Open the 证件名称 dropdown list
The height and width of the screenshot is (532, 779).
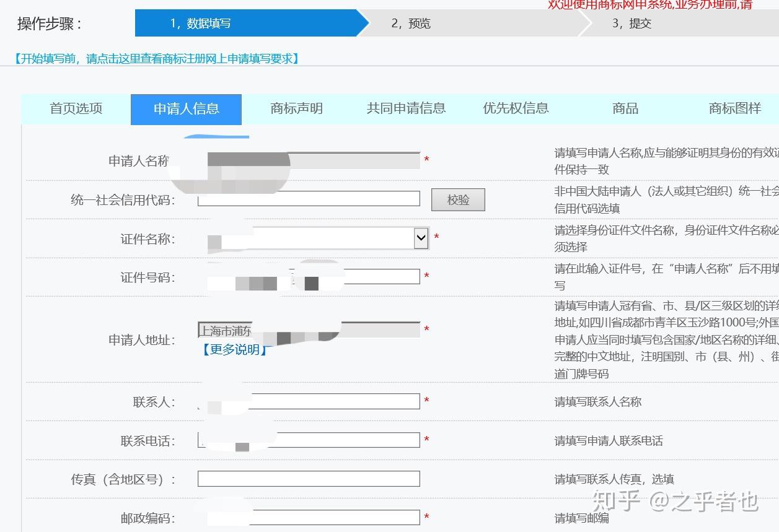tap(421, 238)
